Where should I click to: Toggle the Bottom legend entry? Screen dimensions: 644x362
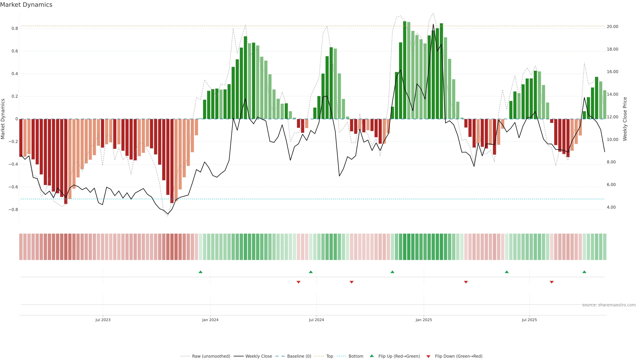[356, 356]
